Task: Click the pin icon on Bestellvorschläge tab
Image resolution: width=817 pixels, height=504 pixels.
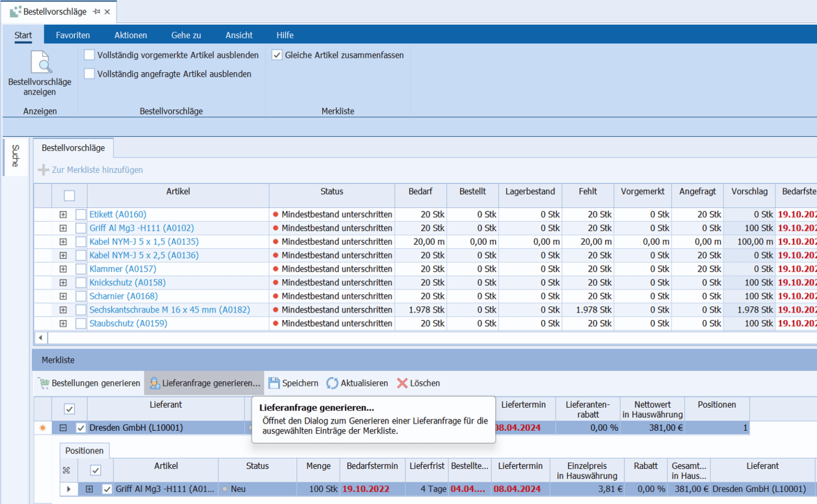Action: point(96,12)
